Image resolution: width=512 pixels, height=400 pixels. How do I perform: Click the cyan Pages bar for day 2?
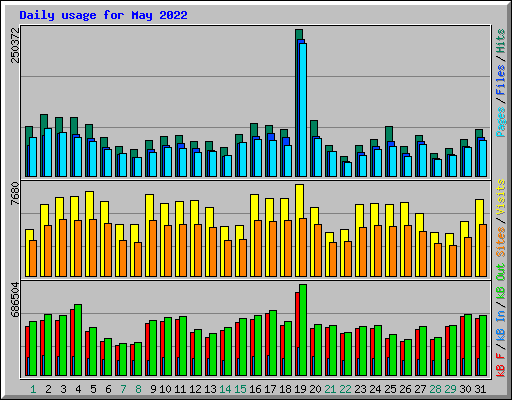[x=48, y=152]
